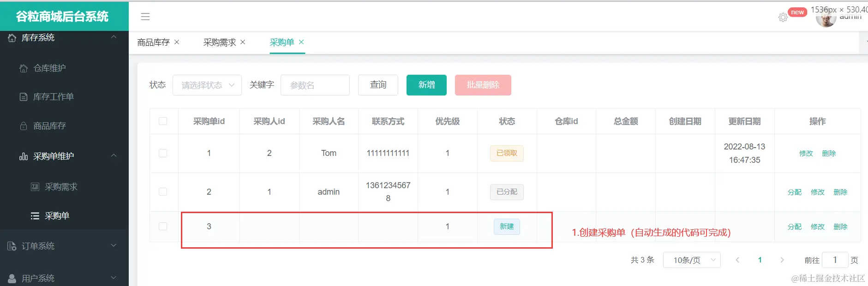Click the 新建 status tag
The image size is (868, 286).
pyautogui.click(x=507, y=226)
